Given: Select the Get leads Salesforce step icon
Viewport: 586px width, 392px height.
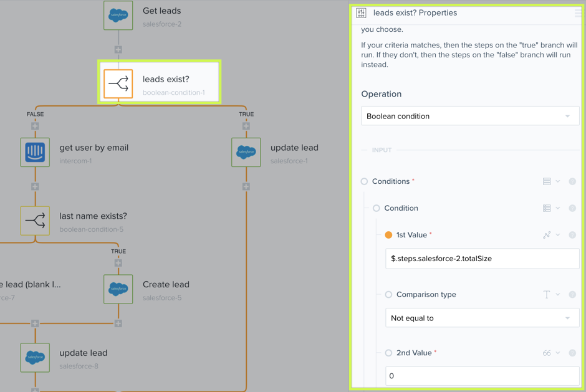Looking at the screenshot, I should 118,16.
